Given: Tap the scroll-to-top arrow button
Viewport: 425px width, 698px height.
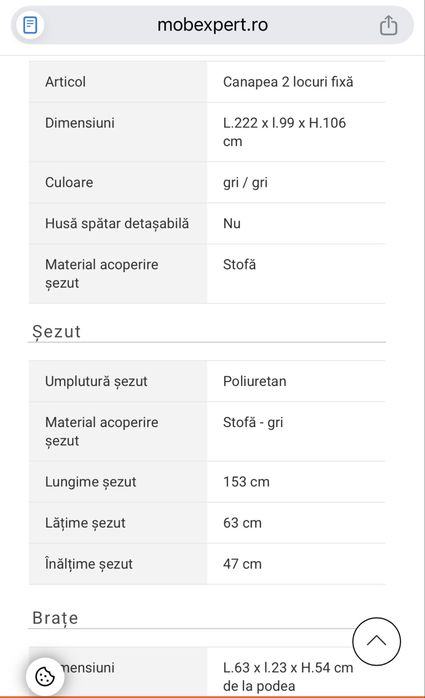Looking at the screenshot, I should click(376, 641).
